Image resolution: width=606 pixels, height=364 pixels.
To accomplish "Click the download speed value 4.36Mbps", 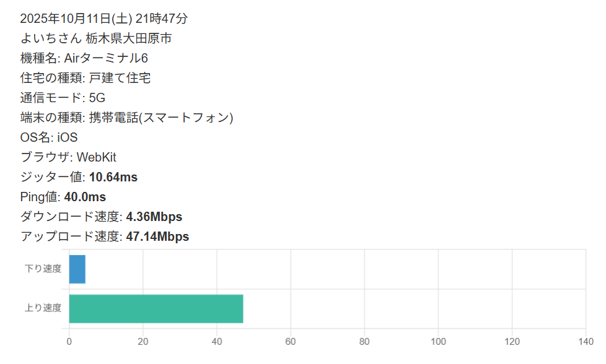I will [x=154, y=217].
